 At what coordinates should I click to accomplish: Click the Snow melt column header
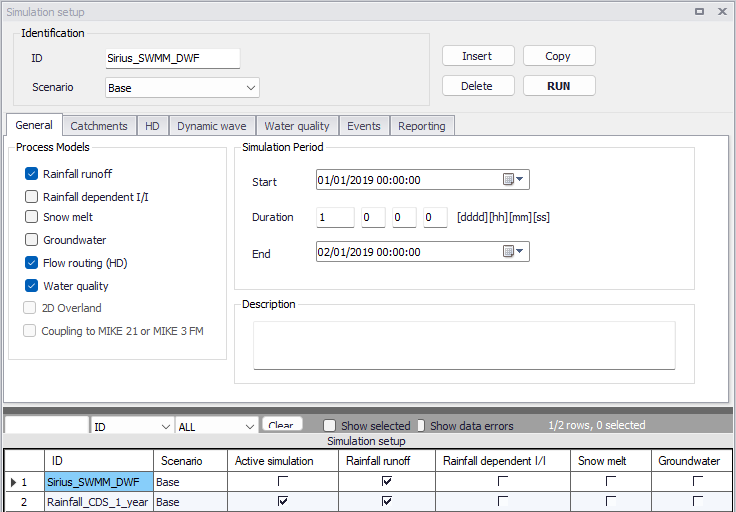[611, 461]
